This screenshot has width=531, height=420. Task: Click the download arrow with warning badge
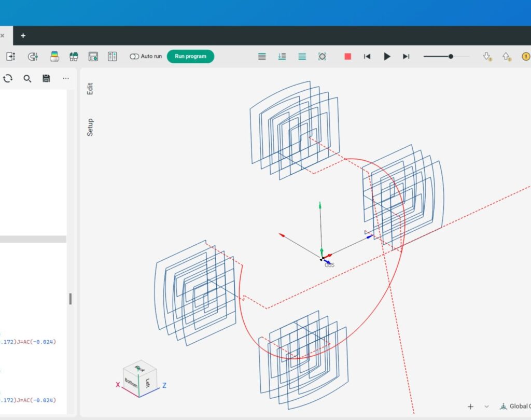coord(487,57)
